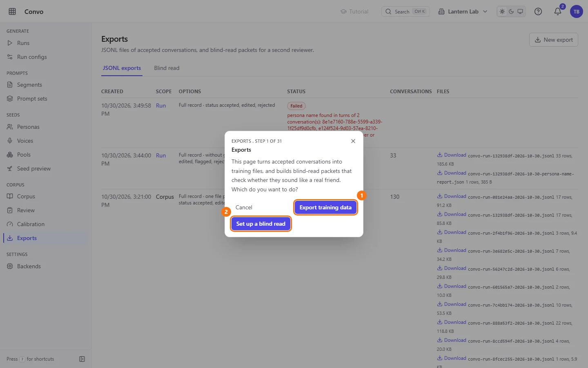The image size is (588, 368).
Task: Open Seed preview in sidebar
Action: point(45,168)
